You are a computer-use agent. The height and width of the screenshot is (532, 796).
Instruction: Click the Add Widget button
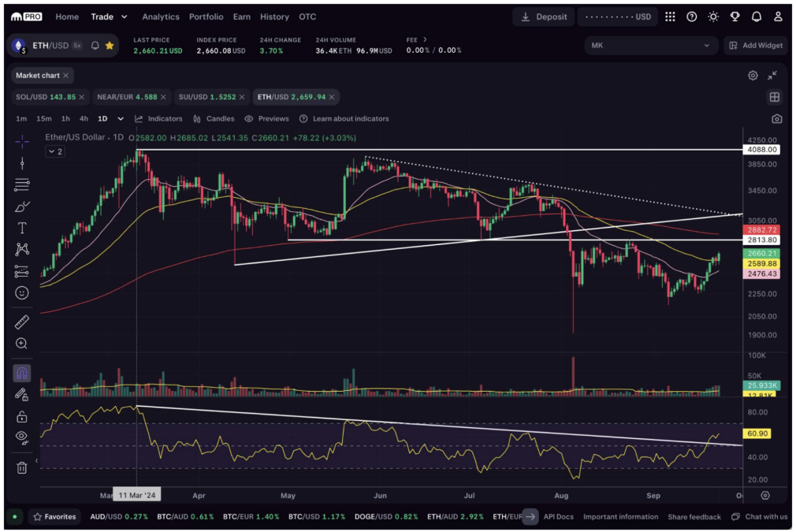[x=756, y=45]
